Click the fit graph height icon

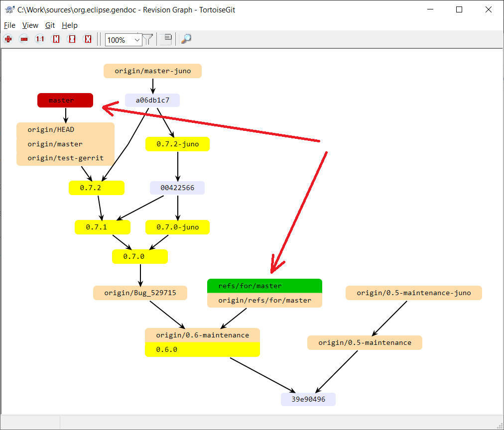click(x=56, y=39)
